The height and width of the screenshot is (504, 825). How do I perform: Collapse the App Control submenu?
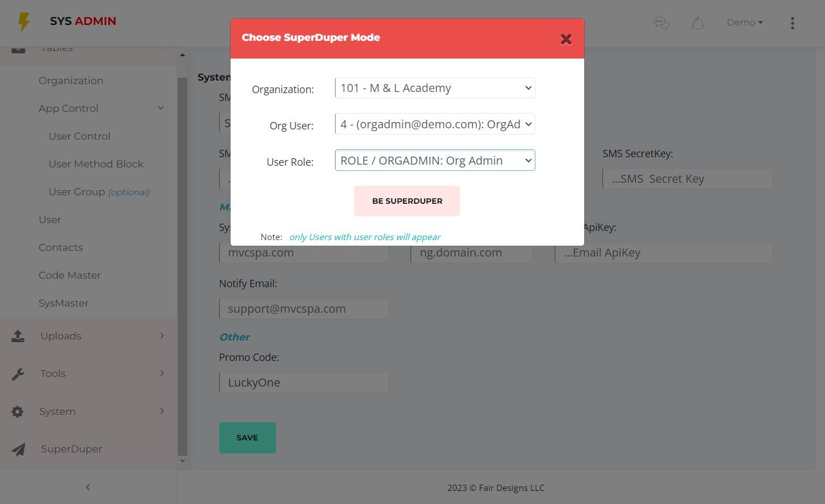pos(161,108)
